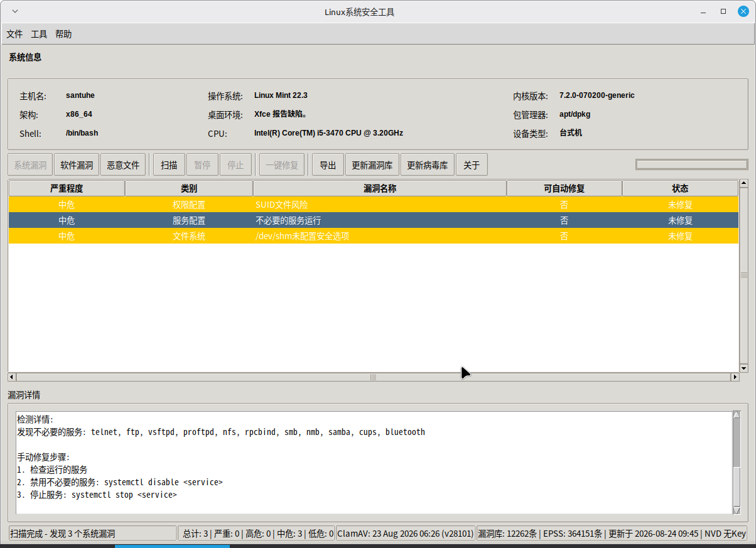This screenshot has height=548, width=756.
Task: Click CPU value Intel(R) Core(TM) i5-3470
Action: click(328, 133)
